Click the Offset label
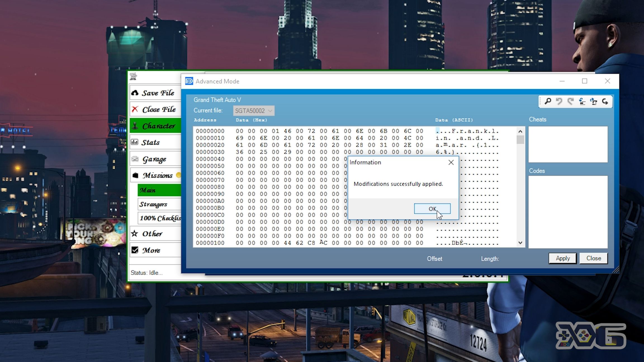The width and height of the screenshot is (644, 362). click(434, 259)
